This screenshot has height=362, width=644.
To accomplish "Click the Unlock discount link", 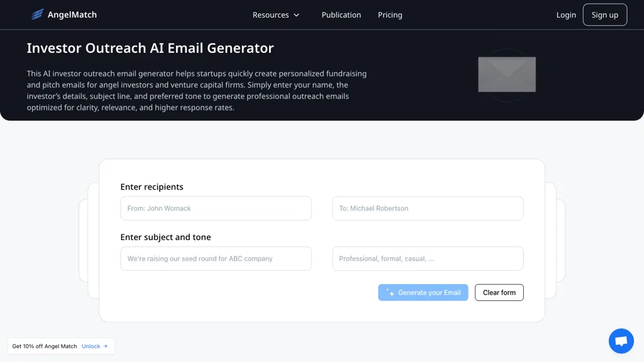I will [91, 346].
